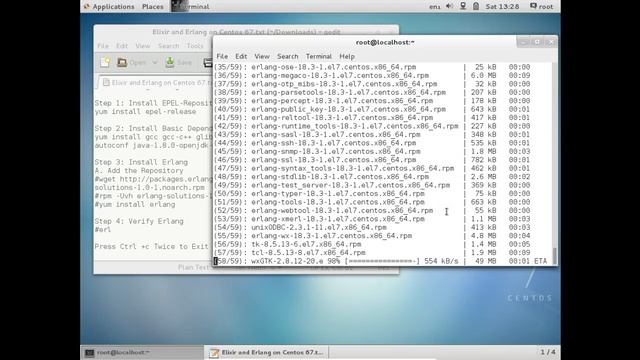This screenshot has height=360, width=640.
Task: Open the terminal File menu
Action: [222, 56]
